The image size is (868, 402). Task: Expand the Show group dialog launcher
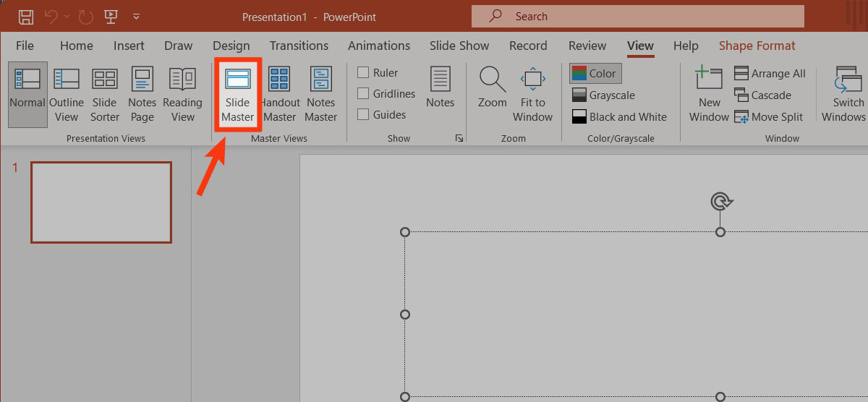pos(459,138)
